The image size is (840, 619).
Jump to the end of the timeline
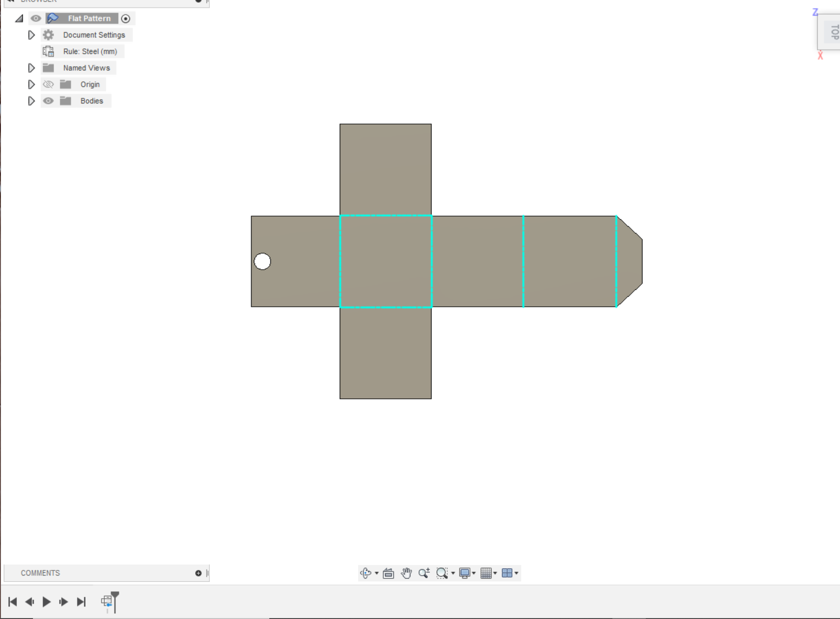point(82,602)
